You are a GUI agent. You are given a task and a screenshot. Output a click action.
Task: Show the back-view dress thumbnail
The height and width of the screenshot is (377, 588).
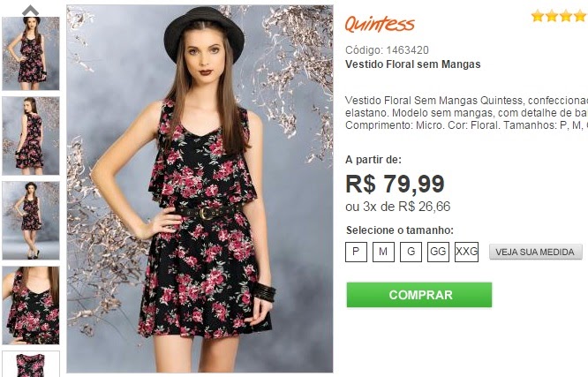click(31, 136)
